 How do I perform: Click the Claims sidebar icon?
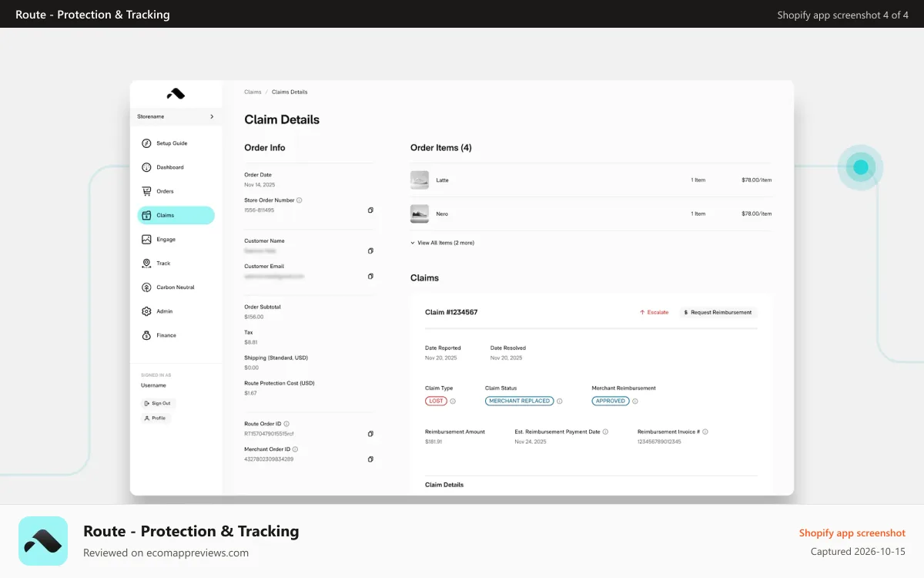146,215
